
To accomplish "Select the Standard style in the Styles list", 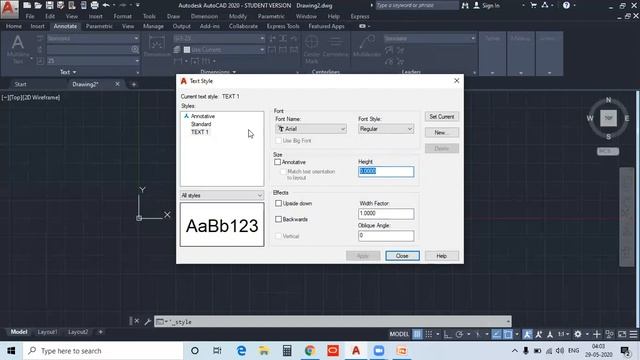I will click(201, 124).
